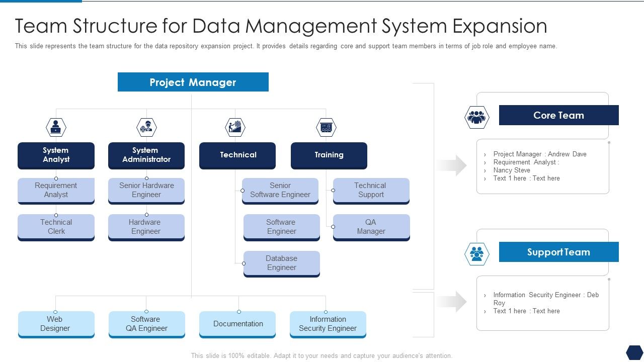Select the Documentation box
Screen dimensions: 644x362
pyautogui.click(x=237, y=325)
